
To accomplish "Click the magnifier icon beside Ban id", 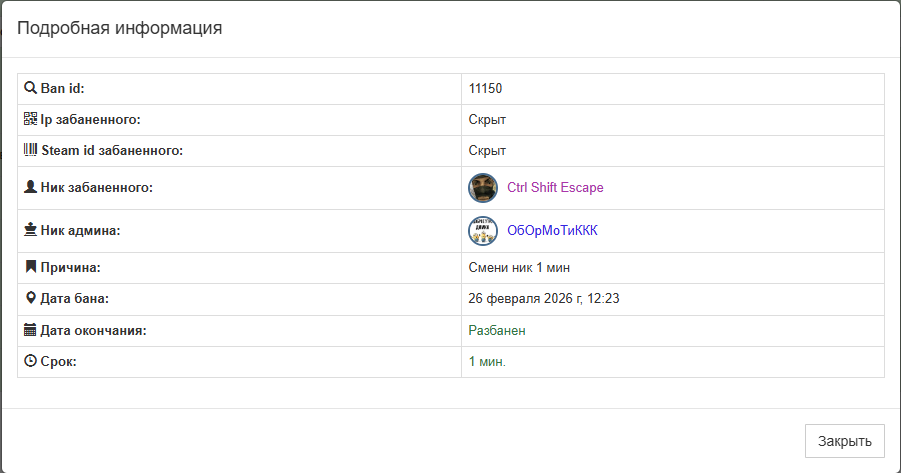I will (30, 88).
